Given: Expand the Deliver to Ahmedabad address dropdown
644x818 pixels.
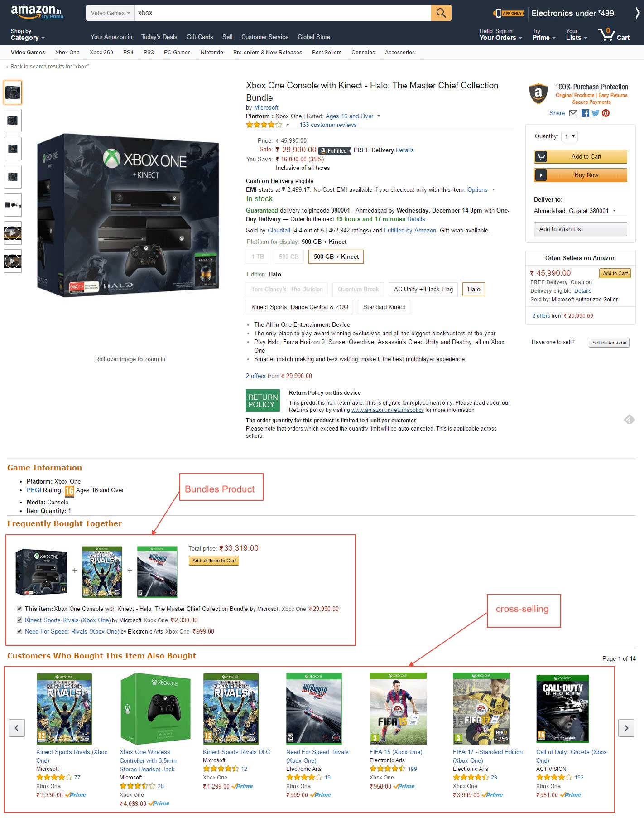Looking at the screenshot, I should [x=575, y=211].
